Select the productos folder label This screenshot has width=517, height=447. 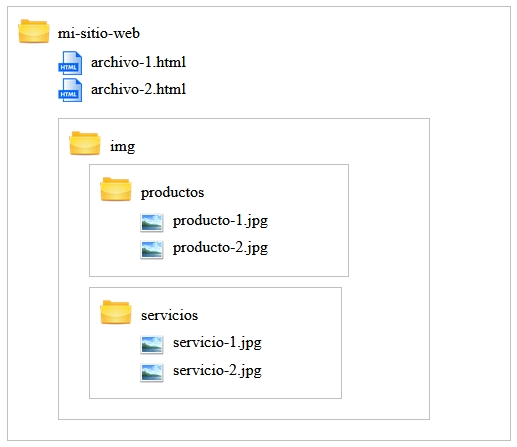172,193
